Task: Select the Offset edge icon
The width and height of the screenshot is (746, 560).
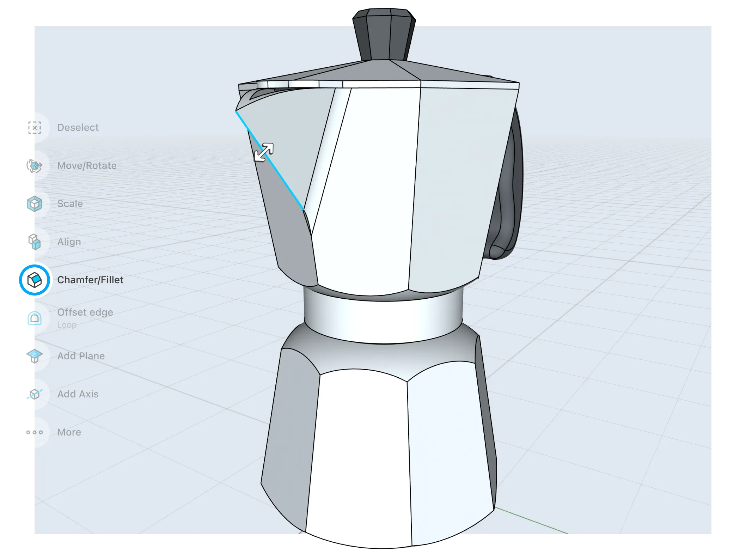Action: [34, 318]
